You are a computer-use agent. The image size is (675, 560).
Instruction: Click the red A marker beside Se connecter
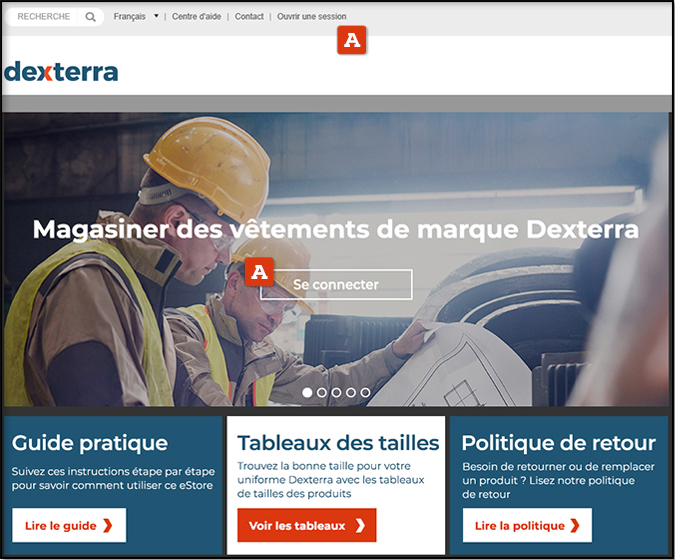[260, 271]
